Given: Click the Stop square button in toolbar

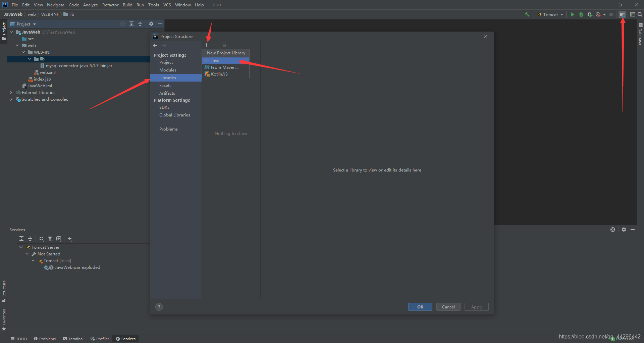Looking at the screenshot, I should 611,14.
